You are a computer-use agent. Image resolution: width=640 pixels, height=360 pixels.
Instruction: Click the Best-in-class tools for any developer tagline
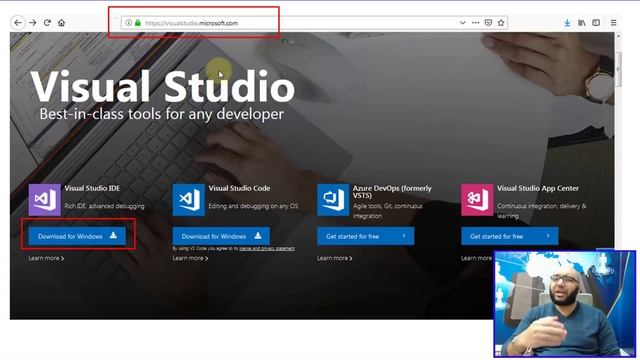point(162,114)
